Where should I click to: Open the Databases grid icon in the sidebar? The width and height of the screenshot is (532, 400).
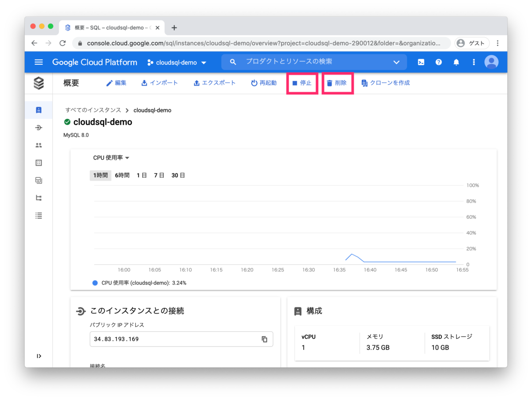click(x=39, y=163)
